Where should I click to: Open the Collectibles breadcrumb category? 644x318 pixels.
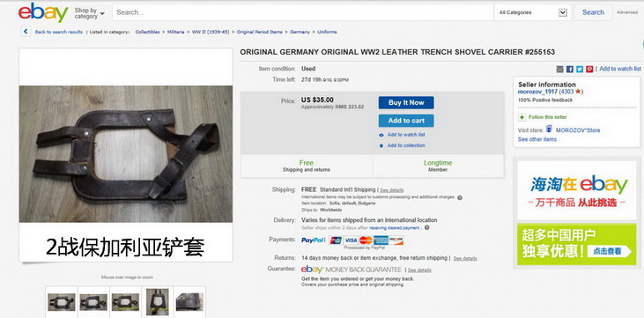(147, 32)
